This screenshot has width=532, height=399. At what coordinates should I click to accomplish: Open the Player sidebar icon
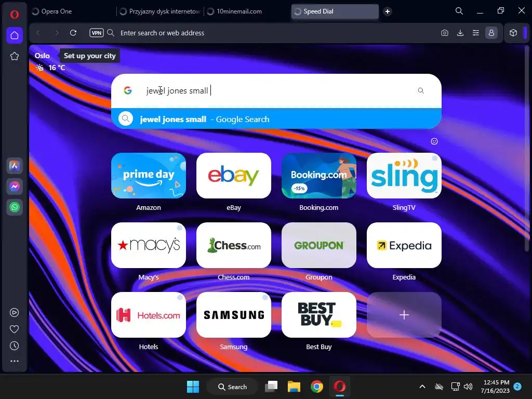pos(14,312)
